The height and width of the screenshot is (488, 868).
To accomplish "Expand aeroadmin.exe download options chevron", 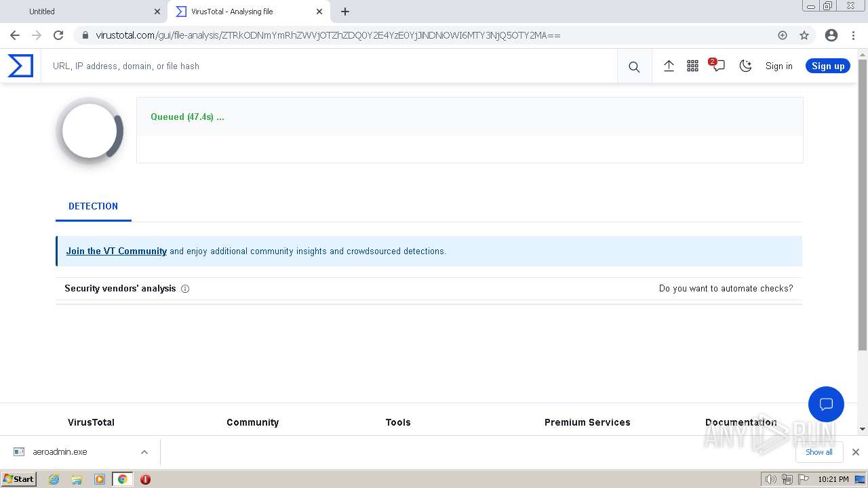I will click(144, 452).
